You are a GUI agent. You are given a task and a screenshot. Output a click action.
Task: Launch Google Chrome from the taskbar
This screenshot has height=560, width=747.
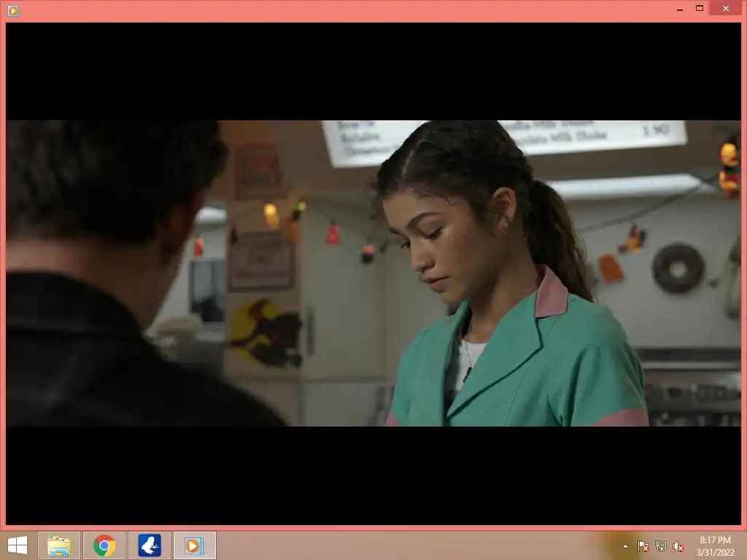tap(104, 545)
